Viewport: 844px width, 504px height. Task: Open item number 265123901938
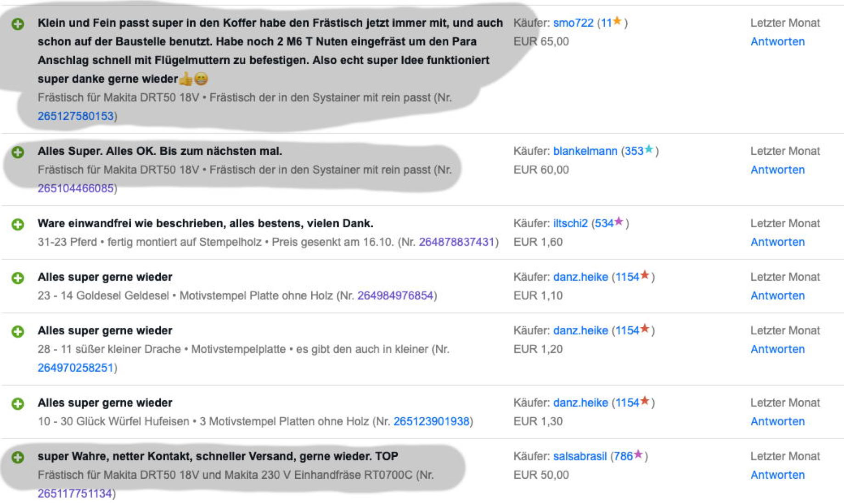(431, 421)
